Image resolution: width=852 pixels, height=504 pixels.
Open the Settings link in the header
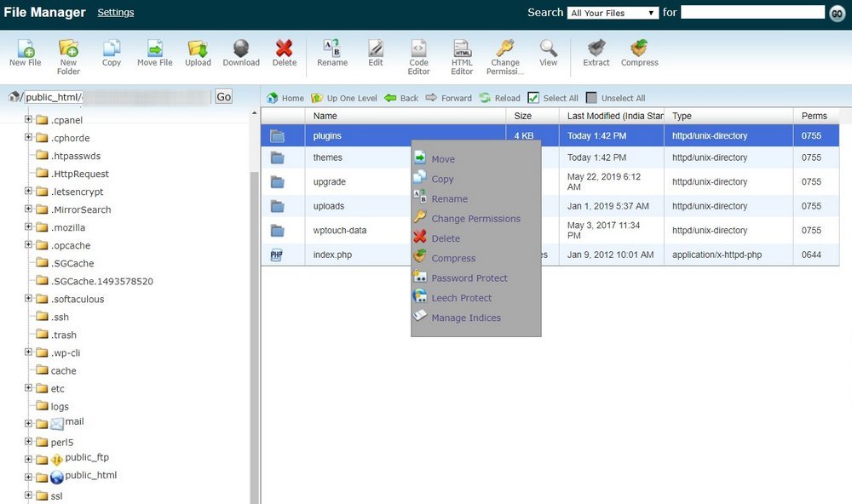pos(116,13)
